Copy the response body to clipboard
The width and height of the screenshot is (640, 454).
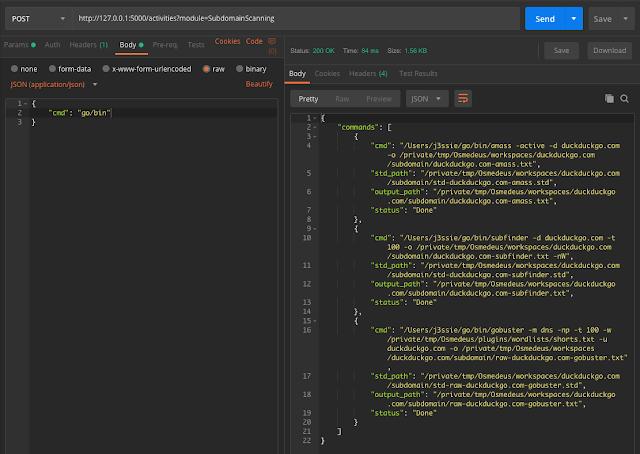pos(609,98)
